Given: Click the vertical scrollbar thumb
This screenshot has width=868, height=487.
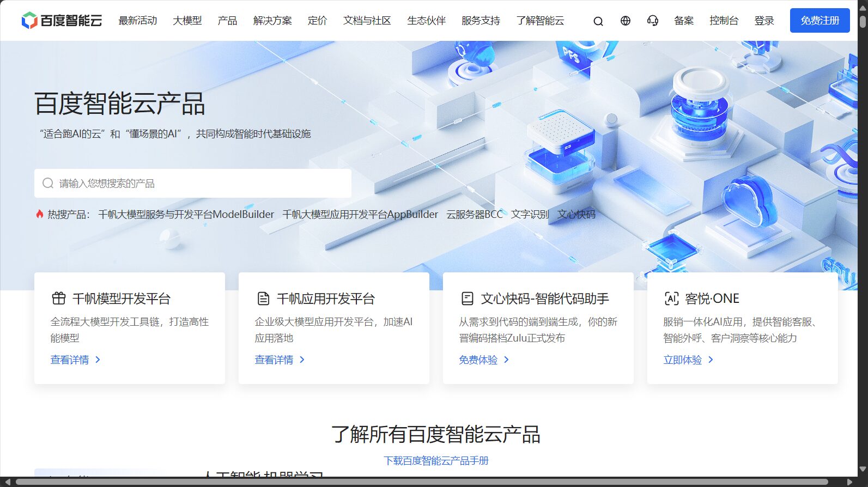Looking at the screenshot, I should click(863, 22).
